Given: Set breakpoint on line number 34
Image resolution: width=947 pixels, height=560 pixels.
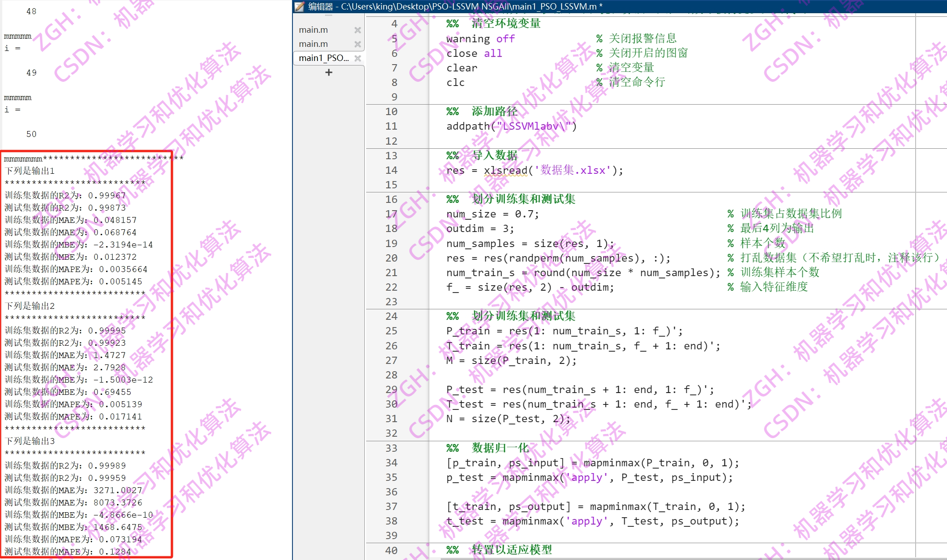Looking at the screenshot, I should (x=391, y=463).
